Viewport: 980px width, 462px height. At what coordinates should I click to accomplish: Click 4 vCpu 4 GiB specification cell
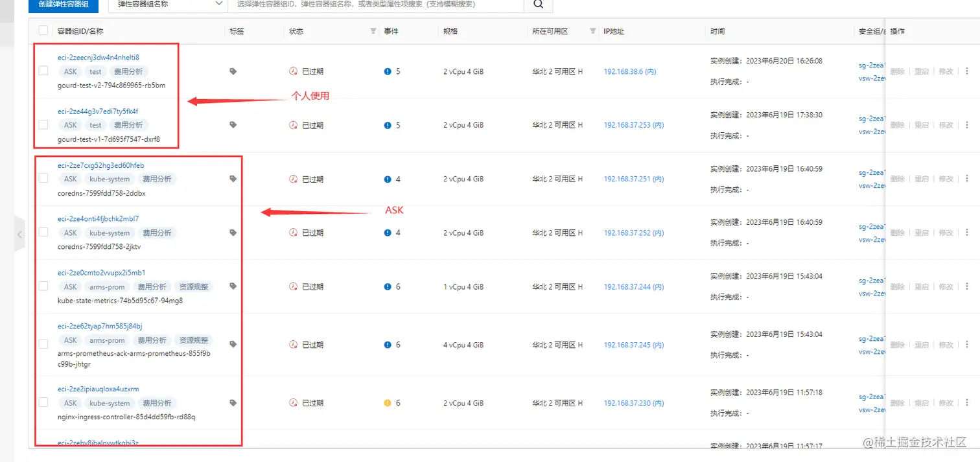[x=463, y=345]
